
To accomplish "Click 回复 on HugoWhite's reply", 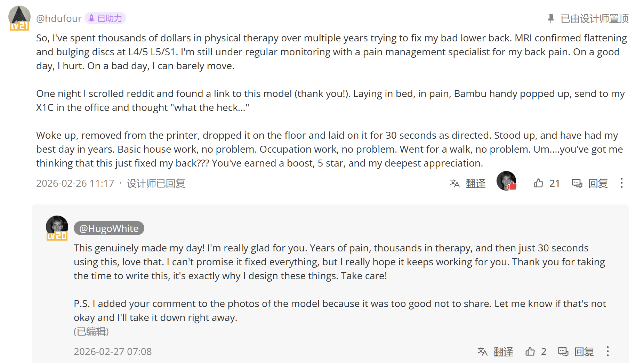I will click(x=584, y=352).
